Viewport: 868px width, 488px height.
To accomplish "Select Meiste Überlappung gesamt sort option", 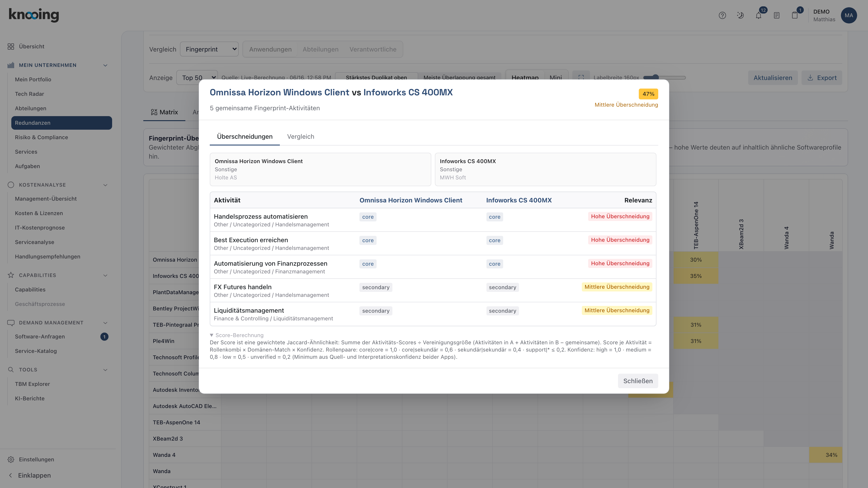I will 459,77.
